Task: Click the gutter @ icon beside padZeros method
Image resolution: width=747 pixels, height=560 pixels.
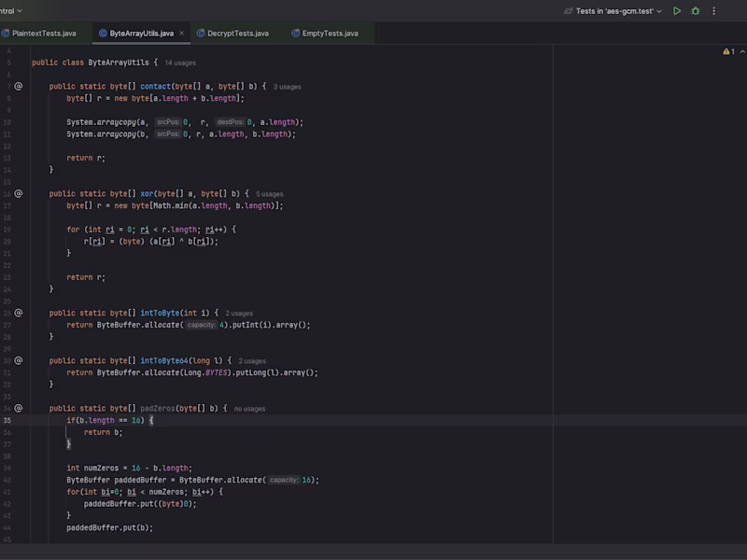Action: [18, 408]
